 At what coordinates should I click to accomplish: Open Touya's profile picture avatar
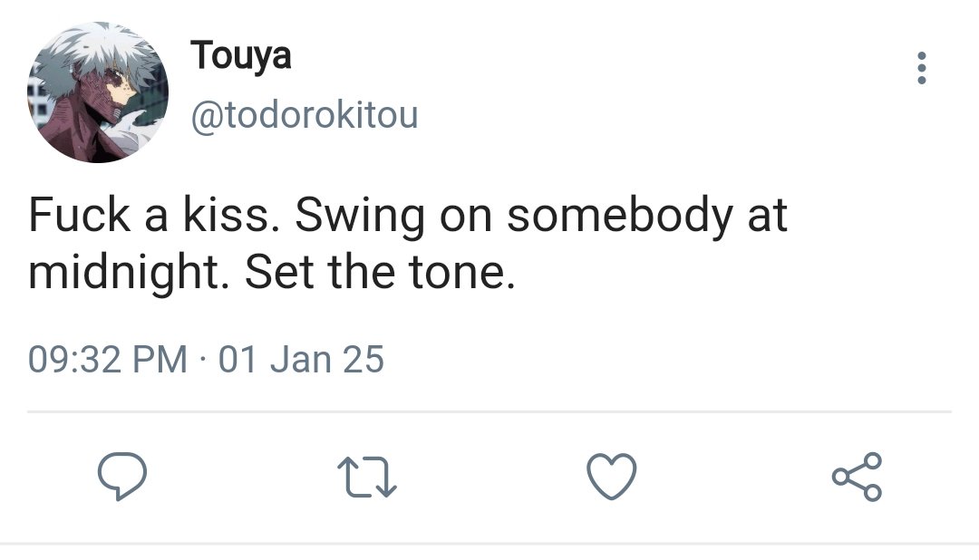point(99,93)
